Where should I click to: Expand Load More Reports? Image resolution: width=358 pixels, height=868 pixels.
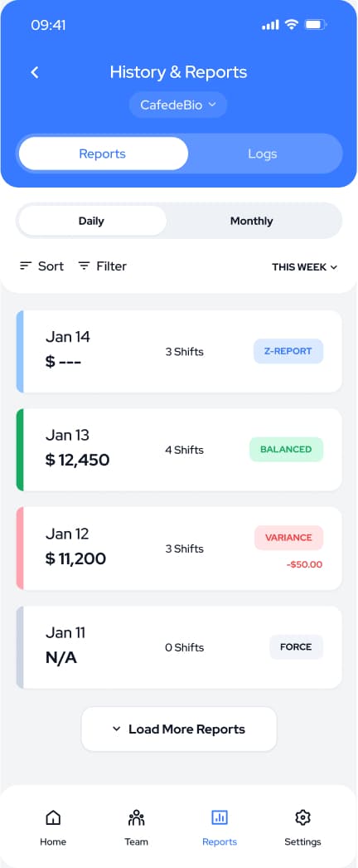tap(179, 729)
